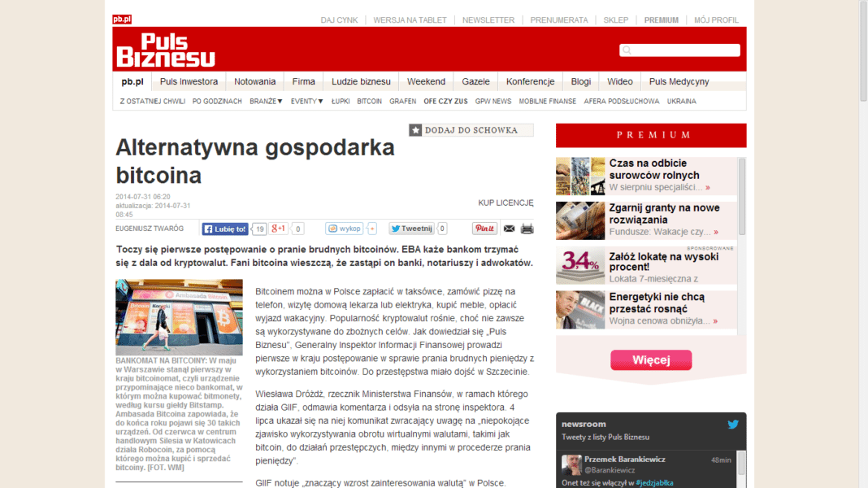Print the article using printer icon
The height and width of the screenshot is (488, 868).
(527, 229)
